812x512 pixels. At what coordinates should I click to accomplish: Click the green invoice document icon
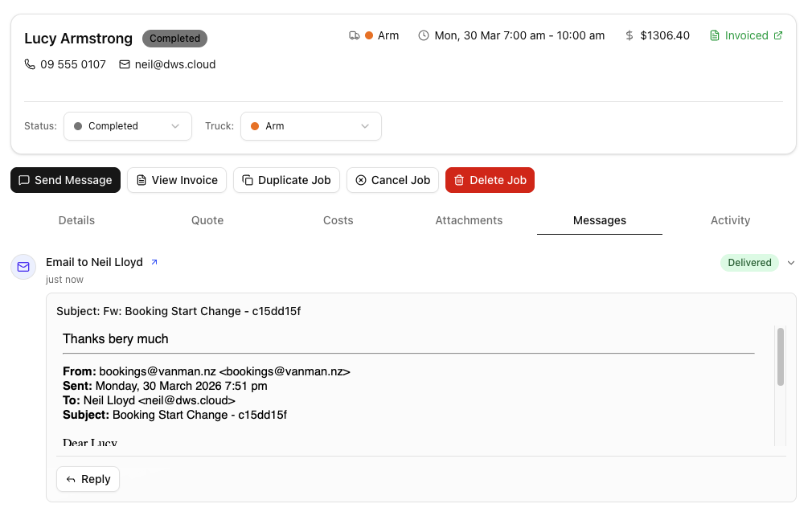coord(715,35)
